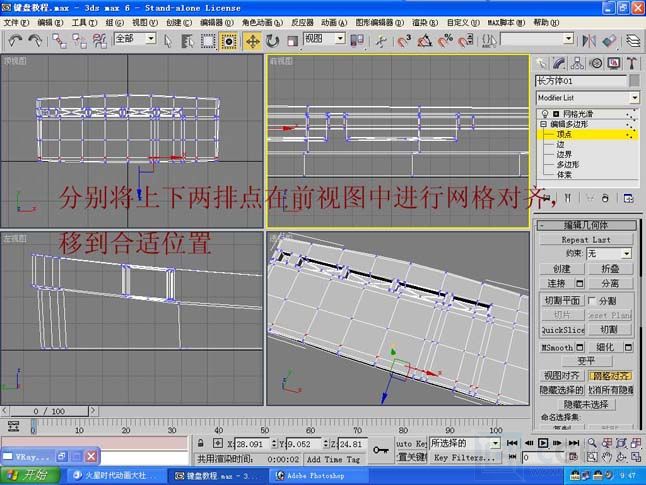This screenshot has height=485, width=646.
Task: Click the Play Animation button
Action: (x=543, y=443)
